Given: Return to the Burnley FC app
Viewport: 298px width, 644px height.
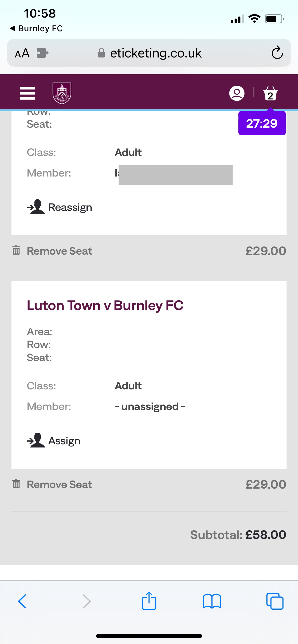Looking at the screenshot, I should tap(36, 28).
